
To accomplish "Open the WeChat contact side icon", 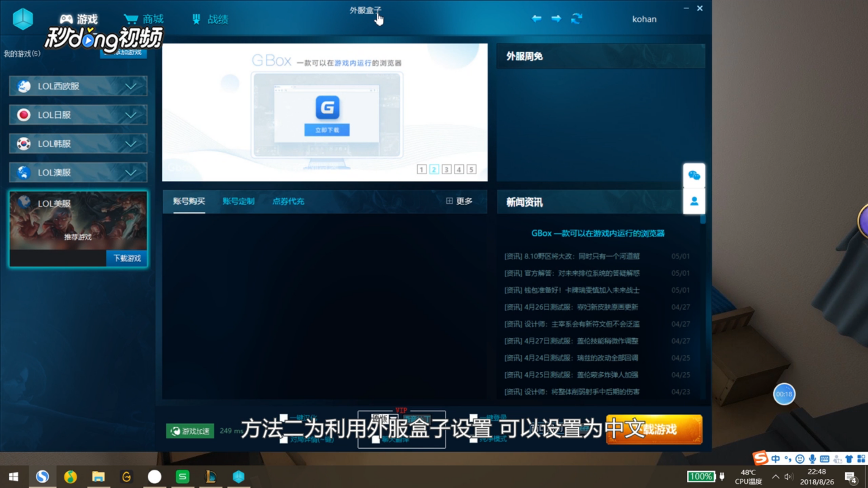I will pyautogui.click(x=694, y=176).
